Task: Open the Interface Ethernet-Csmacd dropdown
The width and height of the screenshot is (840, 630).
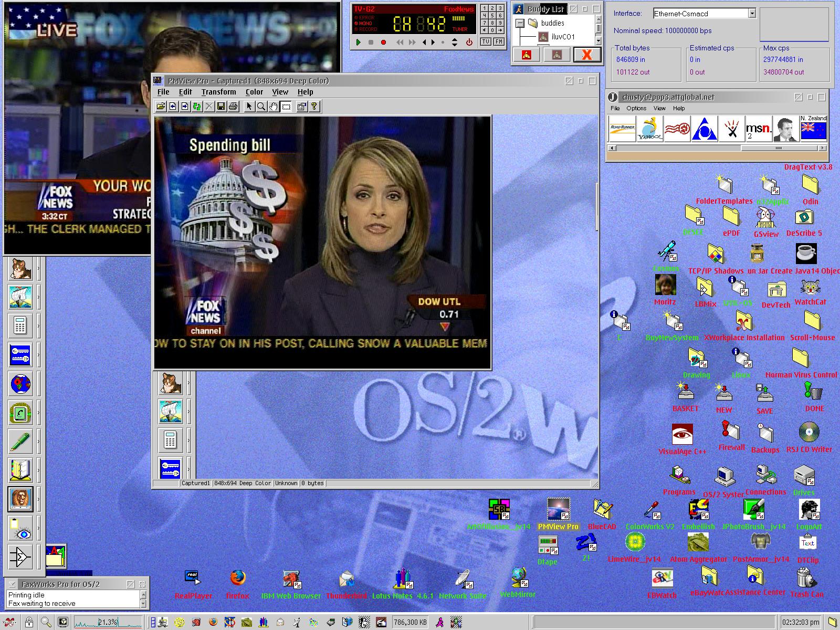Action: (752, 14)
